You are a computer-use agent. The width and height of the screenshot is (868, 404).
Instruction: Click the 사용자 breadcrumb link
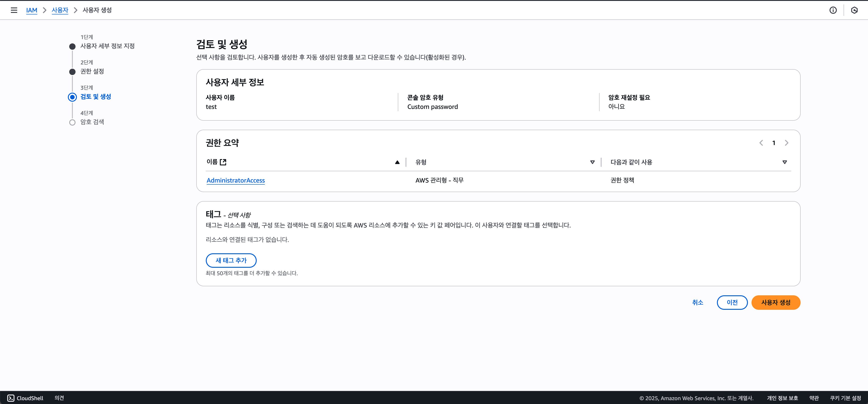pyautogui.click(x=60, y=10)
